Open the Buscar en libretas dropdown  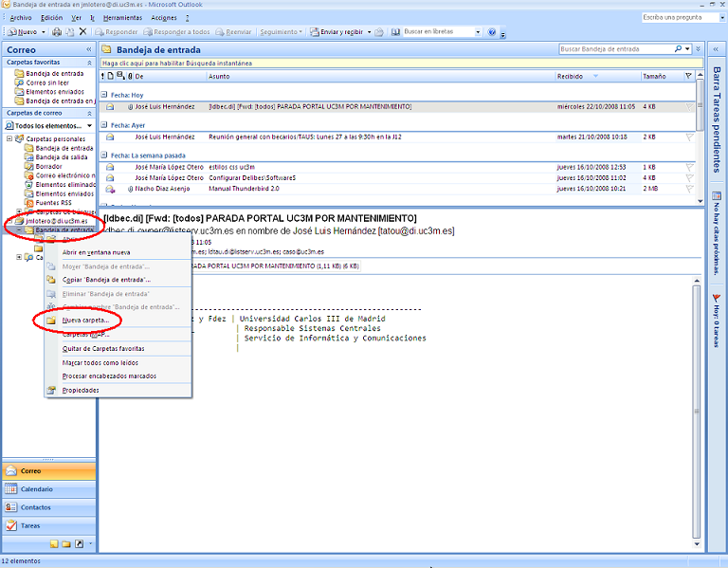478,32
